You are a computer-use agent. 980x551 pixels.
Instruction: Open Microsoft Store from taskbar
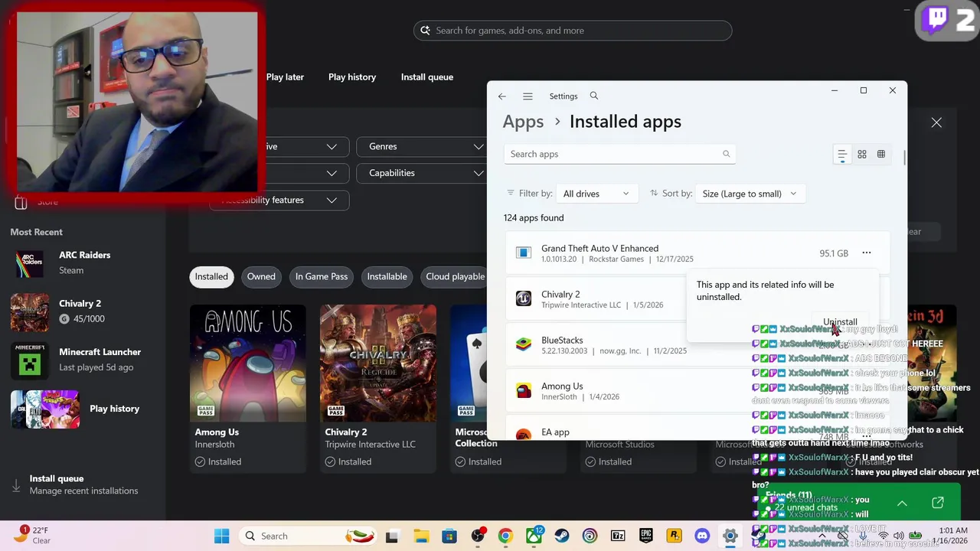(x=449, y=536)
